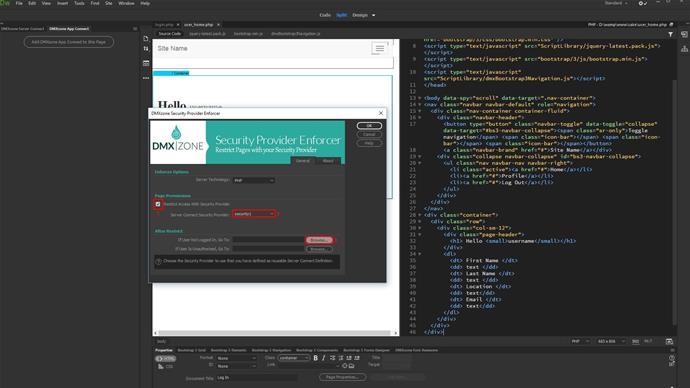Viewport: 690px width, 388px height.
Task: Expand the Design view dropdown arrow
Action: [x=374, y=15]
